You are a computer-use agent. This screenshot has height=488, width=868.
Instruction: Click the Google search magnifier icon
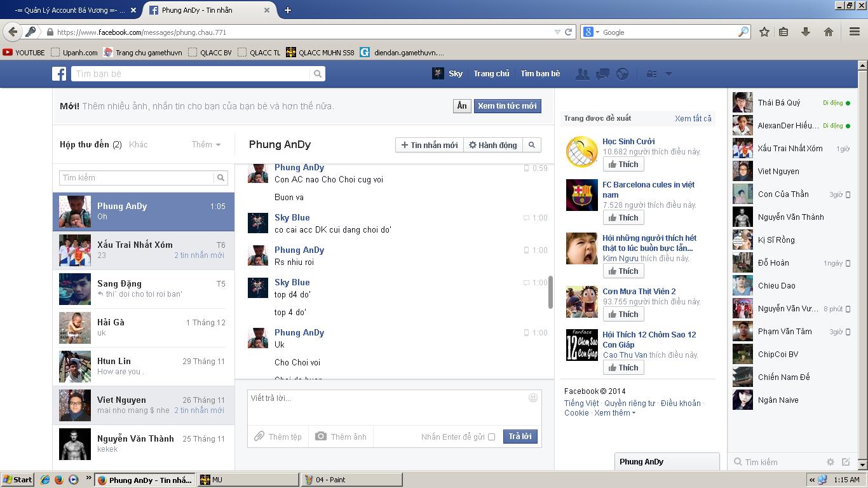coord(743,32)
